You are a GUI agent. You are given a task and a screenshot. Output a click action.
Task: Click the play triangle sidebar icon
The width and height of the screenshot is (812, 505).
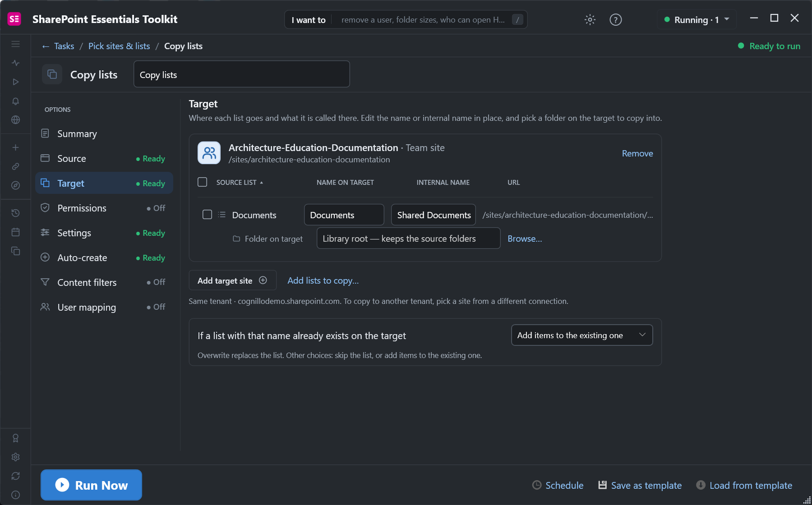pyautogui.click(x=15, y=82)
